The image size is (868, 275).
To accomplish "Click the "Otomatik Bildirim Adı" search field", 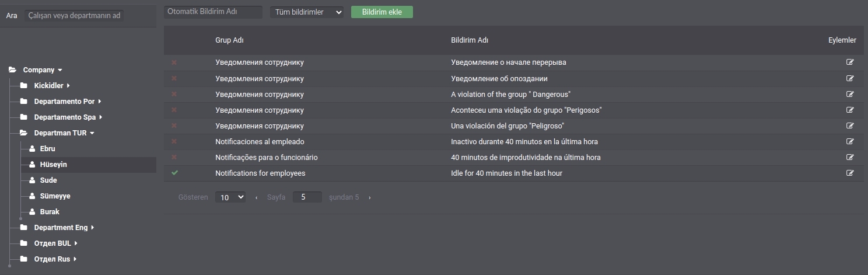I will coord(213,12).
